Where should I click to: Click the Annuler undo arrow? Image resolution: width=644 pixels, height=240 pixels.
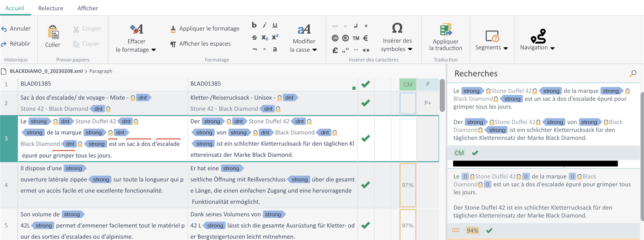tap(4, 29)
